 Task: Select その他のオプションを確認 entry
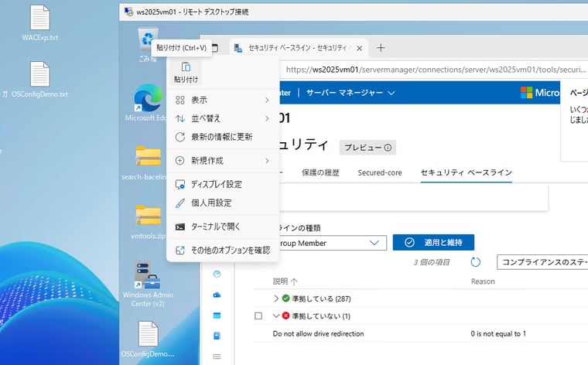tap(223, 251)
